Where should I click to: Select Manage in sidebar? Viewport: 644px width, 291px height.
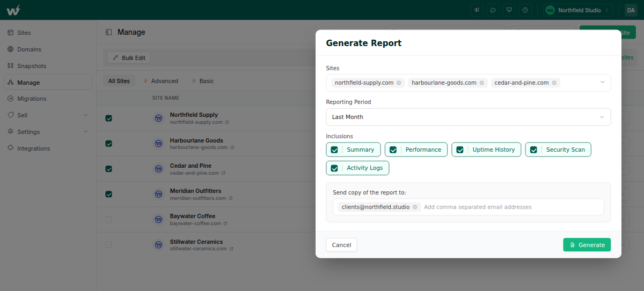(48, 83)
